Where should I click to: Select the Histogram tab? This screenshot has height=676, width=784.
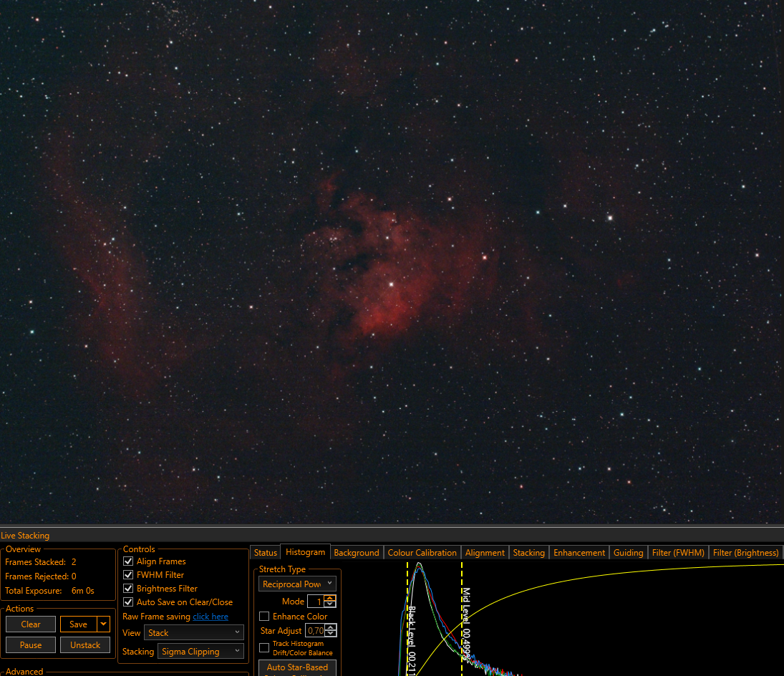(x=305, y=552)
